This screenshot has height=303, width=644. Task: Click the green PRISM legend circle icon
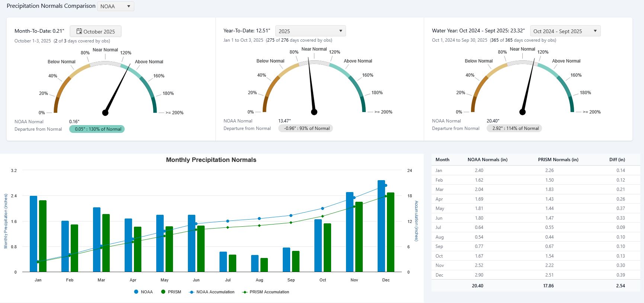point(163,292)
